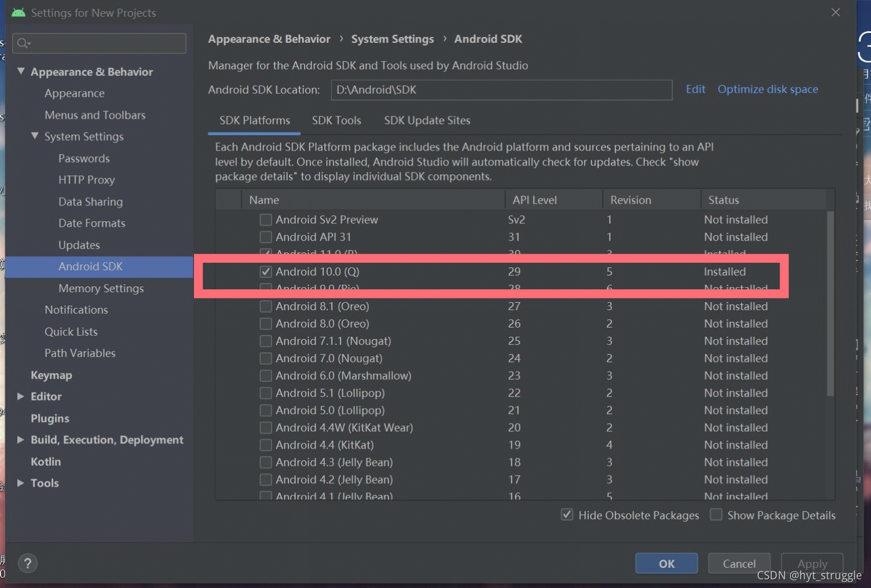Uncheck the Android 10.0 (Q) checkbox

coord(266,271)
